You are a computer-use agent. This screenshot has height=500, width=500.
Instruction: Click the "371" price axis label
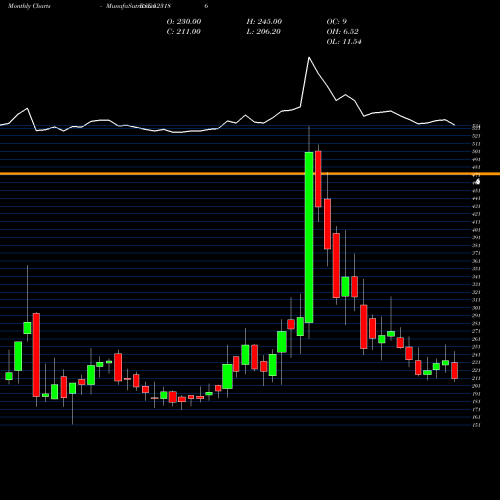pyautogui.click(x=476, y=253)
